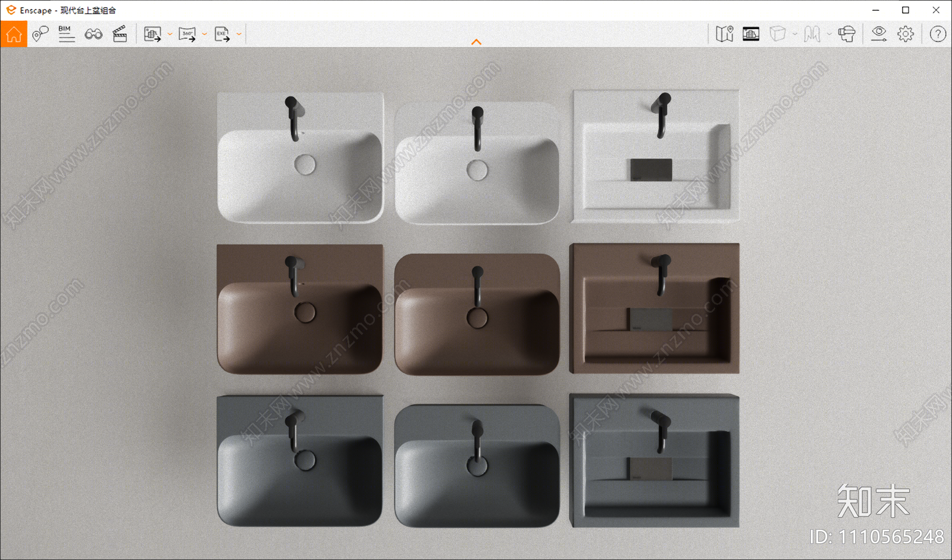Open general settings gear icon
This screenshot has width=952, height=560.
pyautogui.click(x=906, y=34)
